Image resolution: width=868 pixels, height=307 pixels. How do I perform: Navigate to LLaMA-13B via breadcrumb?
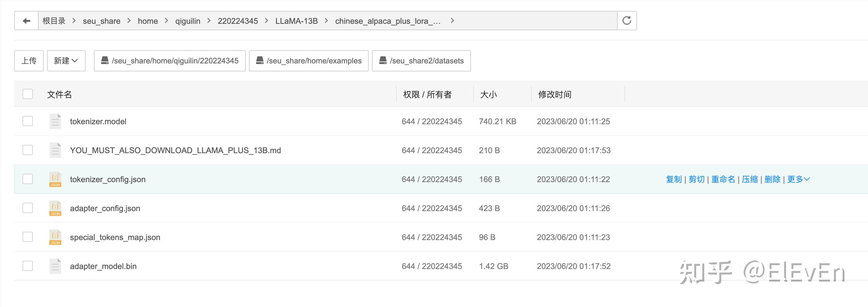coord(296,21)
